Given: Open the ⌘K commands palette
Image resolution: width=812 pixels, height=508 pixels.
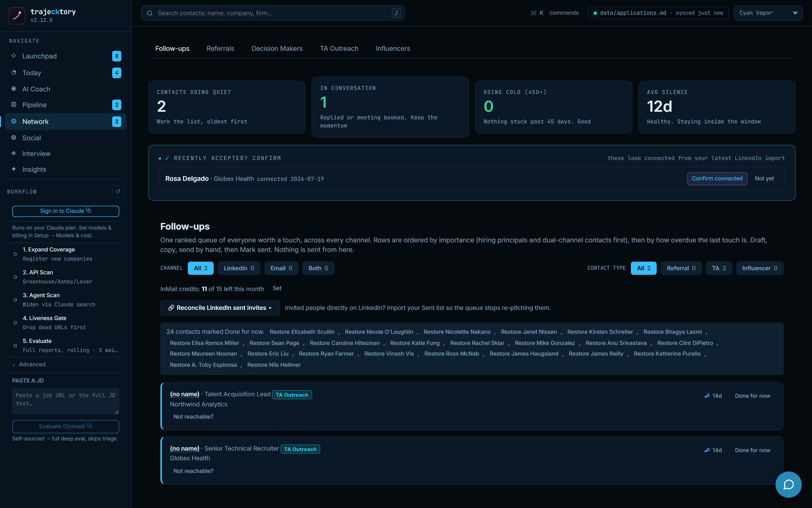Looking at the screenshot, I should (x=554, y=13).
